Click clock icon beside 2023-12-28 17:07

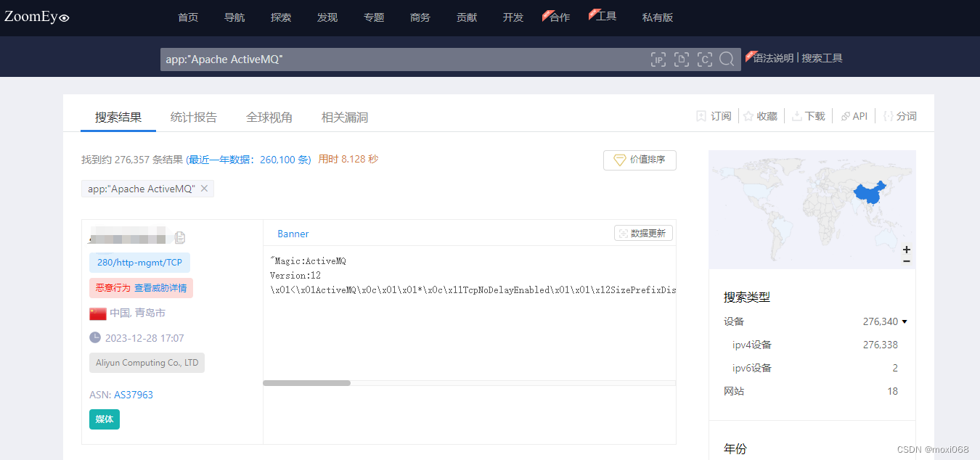click(95, 337)
